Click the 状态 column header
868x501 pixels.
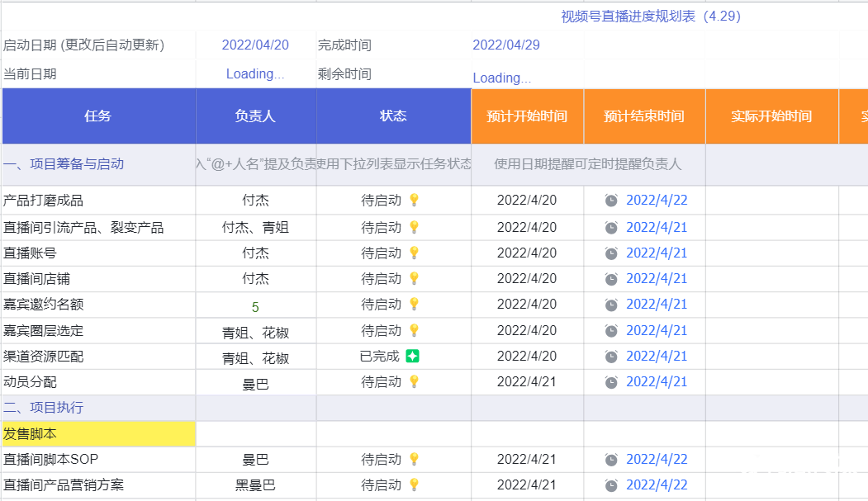pos(394,116)
